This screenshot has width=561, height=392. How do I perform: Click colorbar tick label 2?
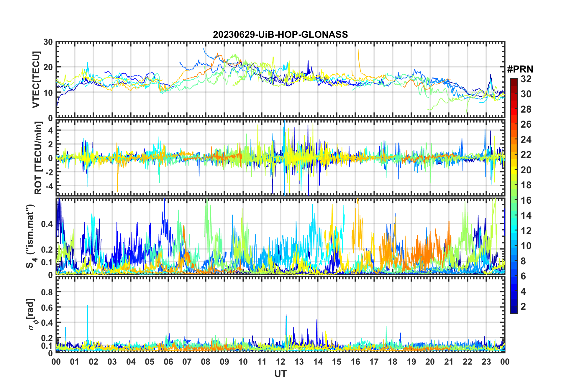[x=523, y=307]
